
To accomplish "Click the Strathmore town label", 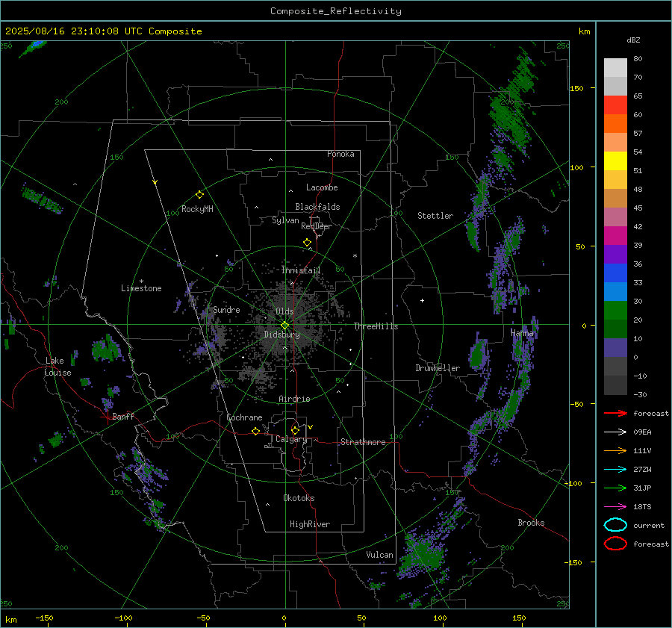I will coord(363,442).
